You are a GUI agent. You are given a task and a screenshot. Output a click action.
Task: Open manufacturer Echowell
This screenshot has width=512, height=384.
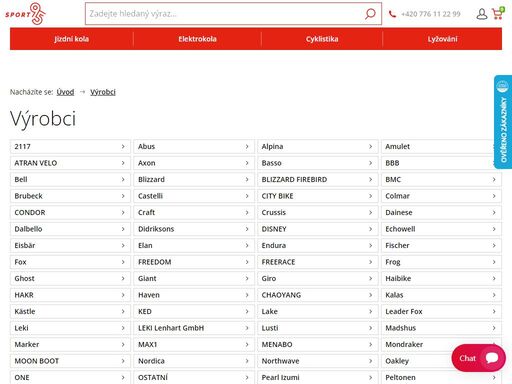(441, 229)
